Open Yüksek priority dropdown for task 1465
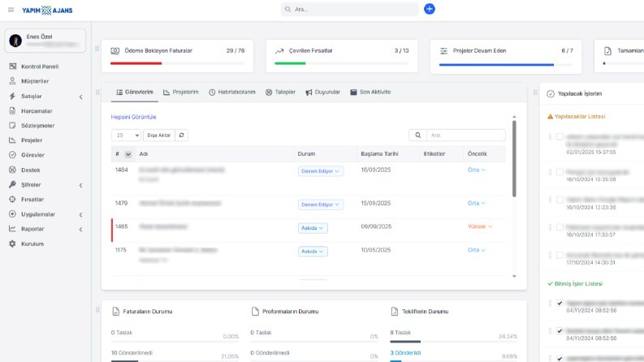This screenshot has width=644, height=362. pyautogui.click(x=480, y=226)
